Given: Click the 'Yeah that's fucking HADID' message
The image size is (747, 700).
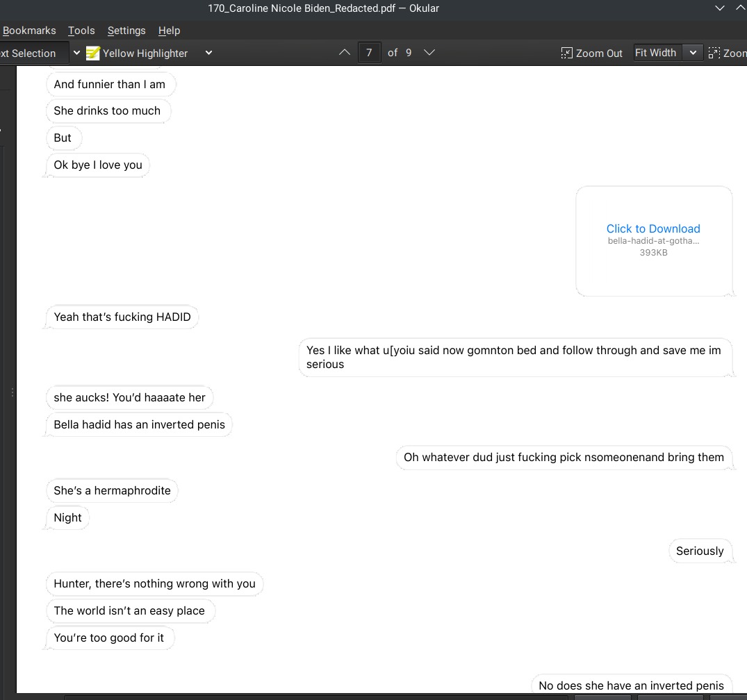Looking at the screenshot, I should (122, 317).
